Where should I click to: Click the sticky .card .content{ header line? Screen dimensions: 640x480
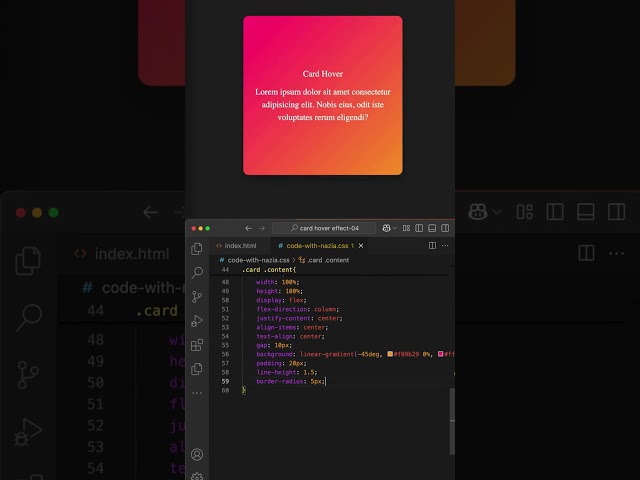click(269, 270)
